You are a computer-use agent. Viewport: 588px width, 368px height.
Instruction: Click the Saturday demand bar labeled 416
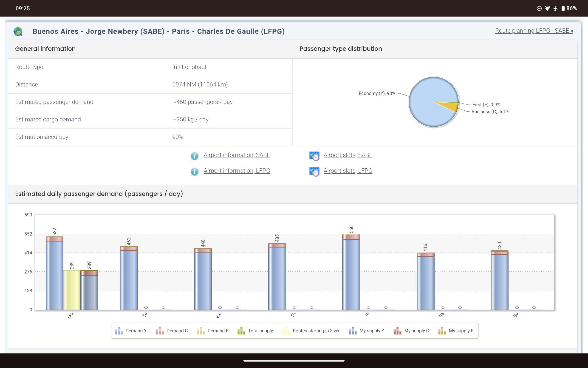click(x=425, y=281)
